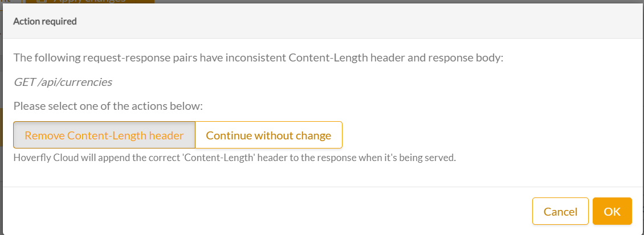Click the GET /api/currencies request entry
This screenshot has width=644, height=235.
63,82
